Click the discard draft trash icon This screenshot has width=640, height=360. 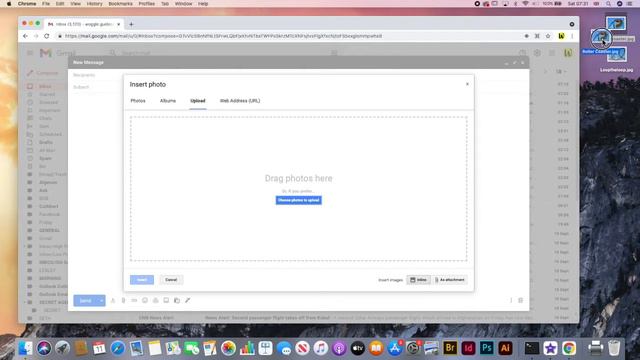tap(520, 300)
